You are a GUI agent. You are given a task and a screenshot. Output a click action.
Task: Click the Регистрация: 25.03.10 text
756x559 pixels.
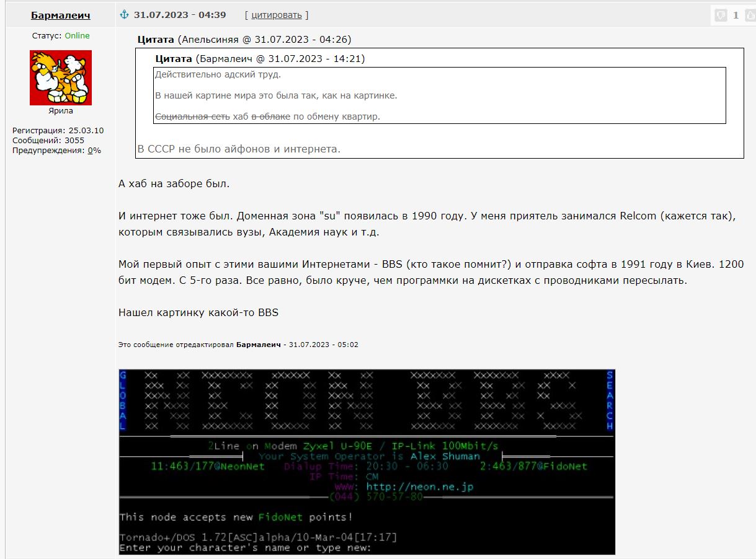tap(58, 131)
